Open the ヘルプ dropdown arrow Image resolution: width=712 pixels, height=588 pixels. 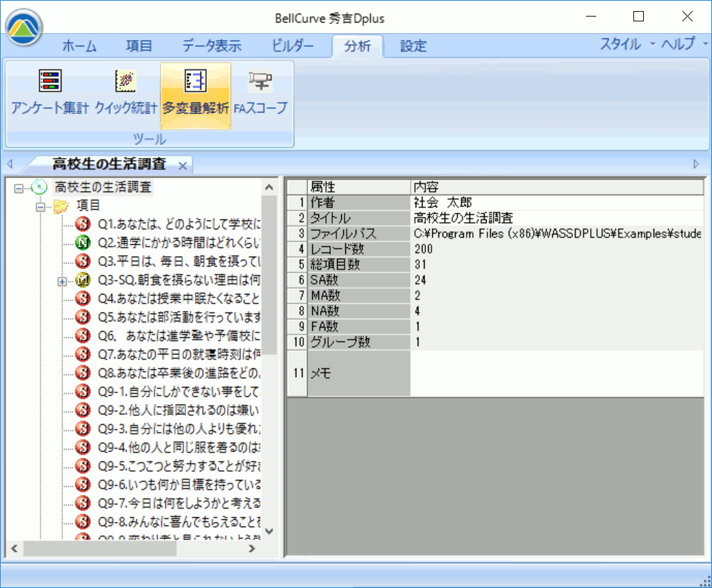(705, 44)
